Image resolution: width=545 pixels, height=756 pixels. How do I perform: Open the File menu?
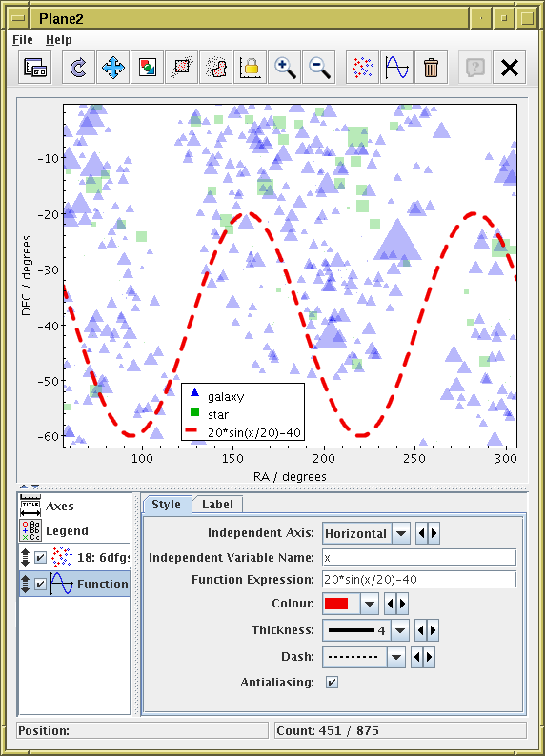[23, 40]
